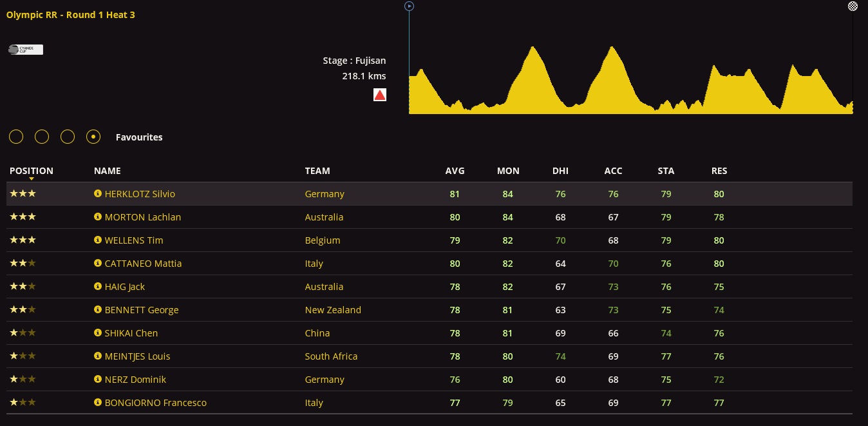Click info icon beside MORTON Lachlan
The image size is (868, 426).
coord(98,217)
